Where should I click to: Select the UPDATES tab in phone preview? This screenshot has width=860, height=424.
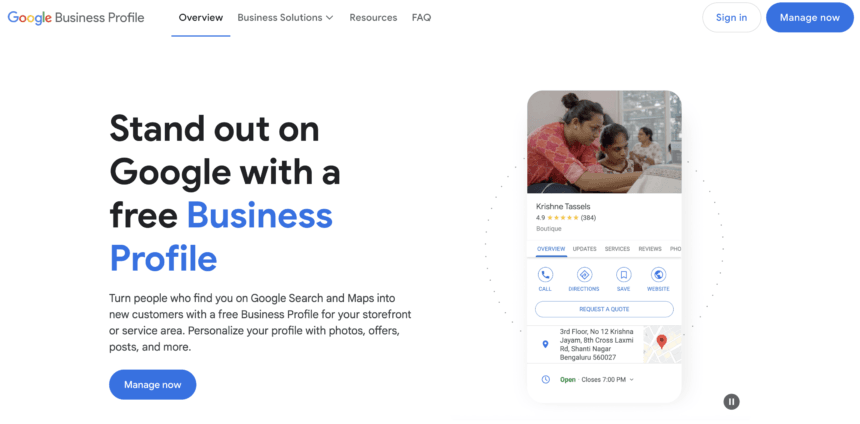coord(585,249)
